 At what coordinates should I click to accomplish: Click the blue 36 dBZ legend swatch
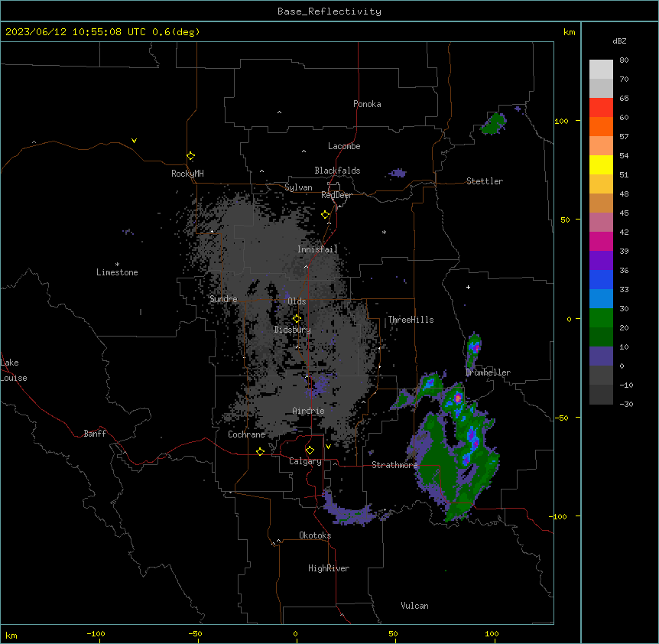tap(601, 279)
